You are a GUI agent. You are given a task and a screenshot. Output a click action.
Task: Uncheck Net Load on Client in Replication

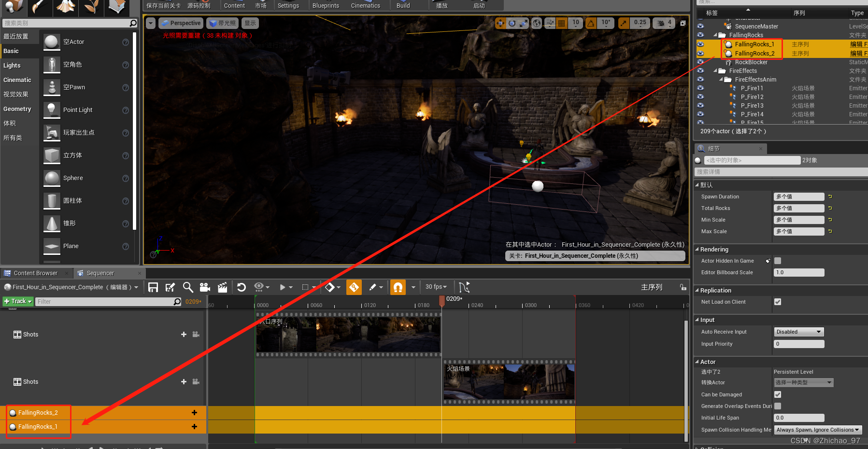[x=777, y=302]
